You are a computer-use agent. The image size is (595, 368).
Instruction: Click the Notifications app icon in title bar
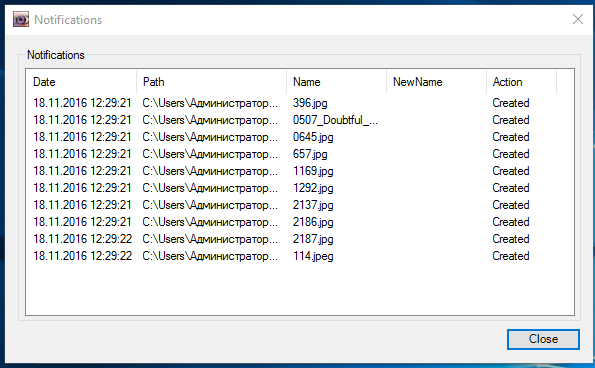(20, 19)
